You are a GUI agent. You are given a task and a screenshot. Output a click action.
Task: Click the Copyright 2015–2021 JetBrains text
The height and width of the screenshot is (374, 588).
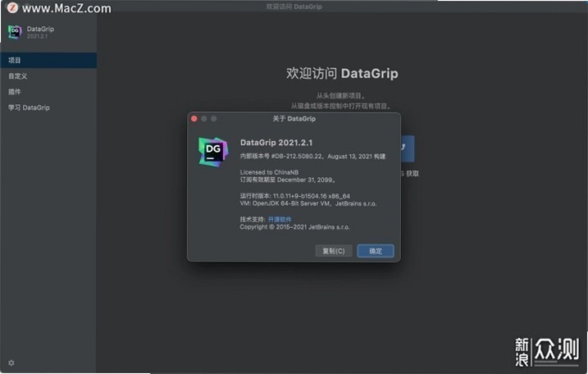click(294, 227)
